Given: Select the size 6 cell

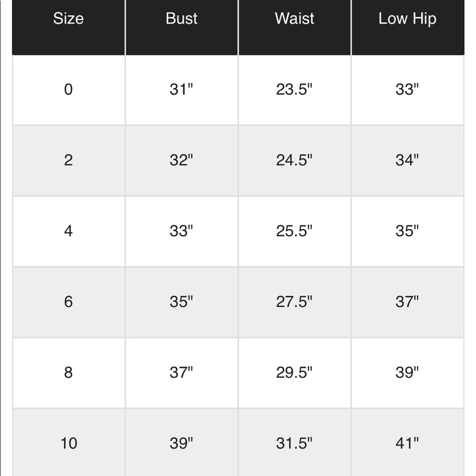Looking at the screenshot, I should pos(69,301).
